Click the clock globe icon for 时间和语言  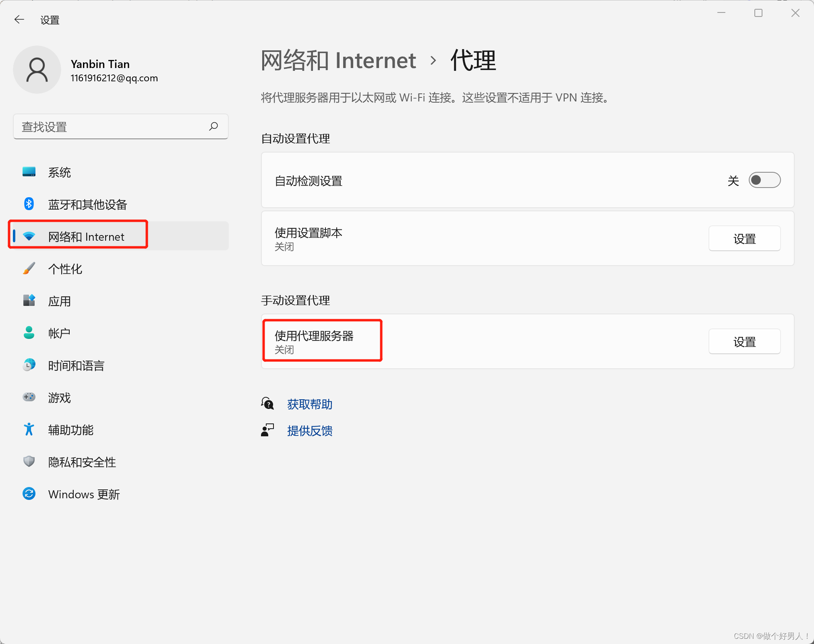tap(29, 365)
